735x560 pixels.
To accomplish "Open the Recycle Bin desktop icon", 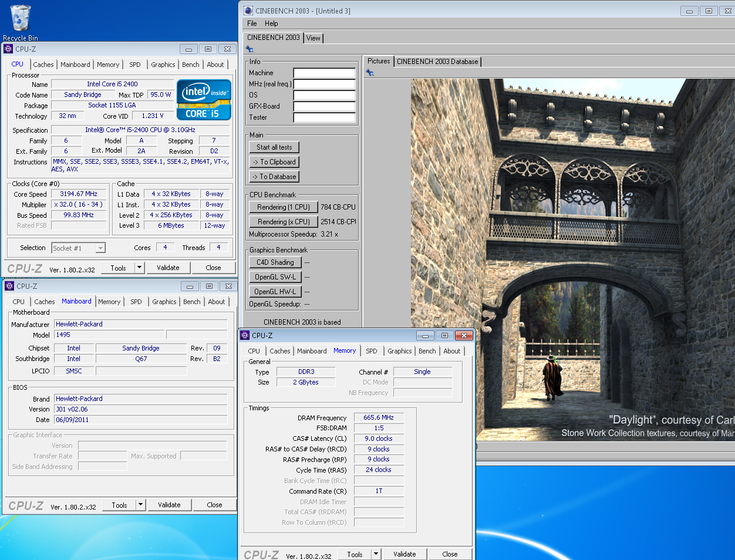I will coord(20,22).
